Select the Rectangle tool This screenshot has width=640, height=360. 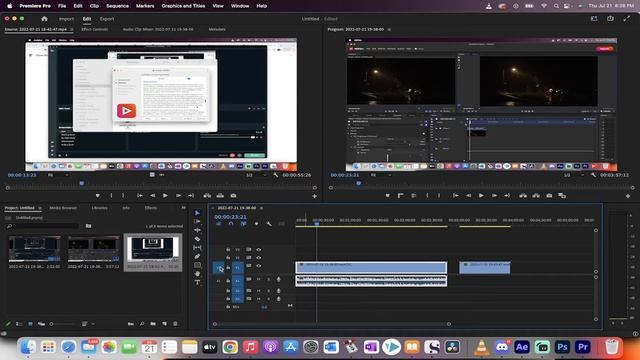point(198,265)
